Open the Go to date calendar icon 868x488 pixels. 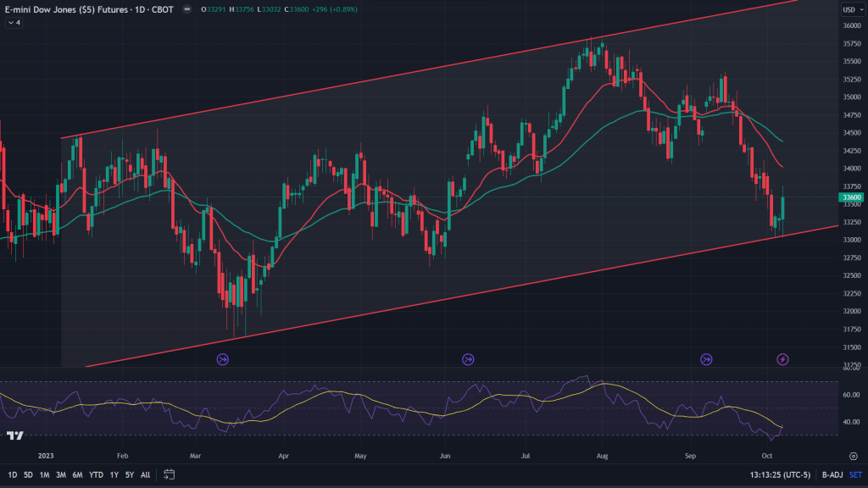click(x=169, y=474)
